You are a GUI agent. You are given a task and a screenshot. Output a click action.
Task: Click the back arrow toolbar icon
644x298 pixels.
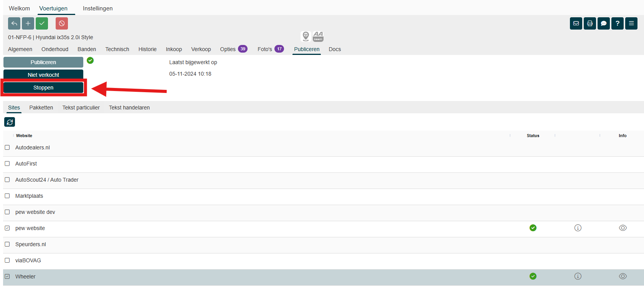[x=14, y=23]
